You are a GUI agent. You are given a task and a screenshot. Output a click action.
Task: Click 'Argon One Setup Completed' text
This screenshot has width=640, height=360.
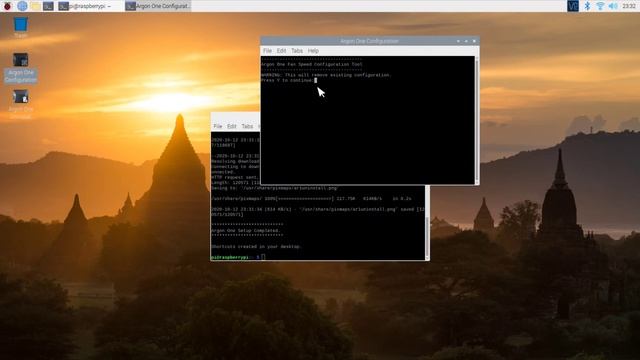tap(246, 231)
